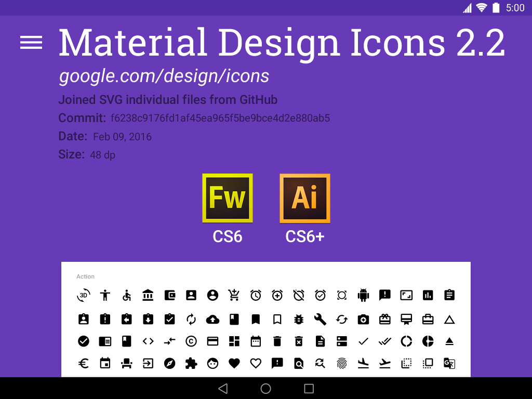Click the check circle icon
Screen dimensions: 532x399
[x=83, y=341]
